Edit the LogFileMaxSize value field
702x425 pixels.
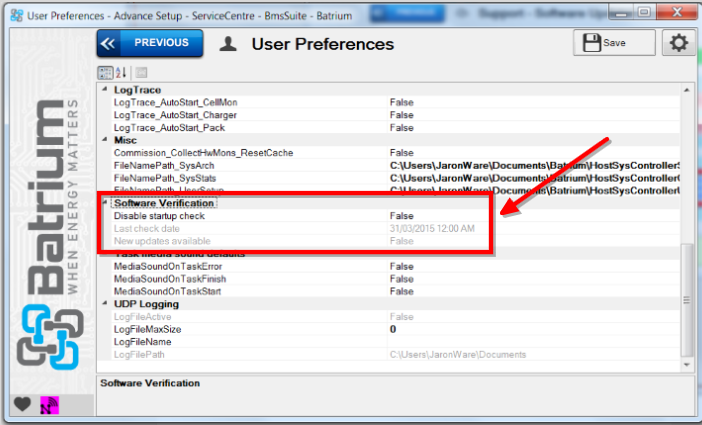[533, 329]
